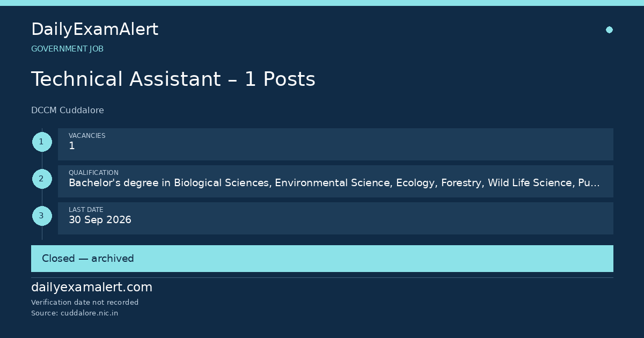Click the Closed — archived status banner

322,259
